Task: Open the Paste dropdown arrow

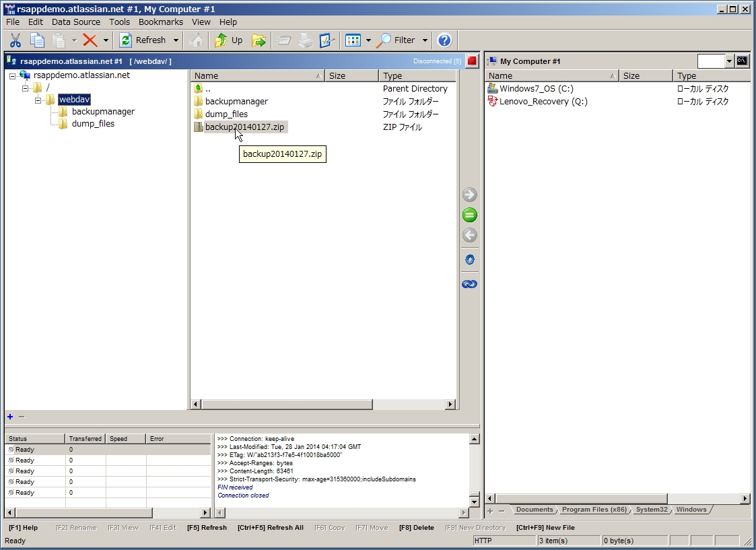Action: click(74, 40)
